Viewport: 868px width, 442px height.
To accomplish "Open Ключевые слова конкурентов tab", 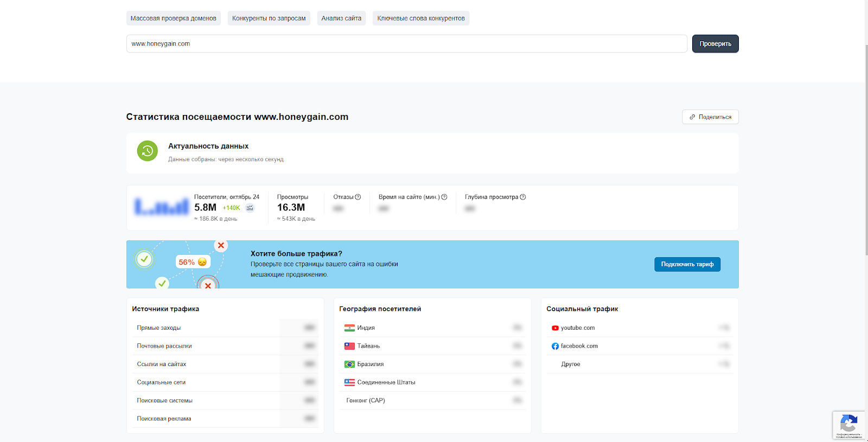I will [421, 18].
